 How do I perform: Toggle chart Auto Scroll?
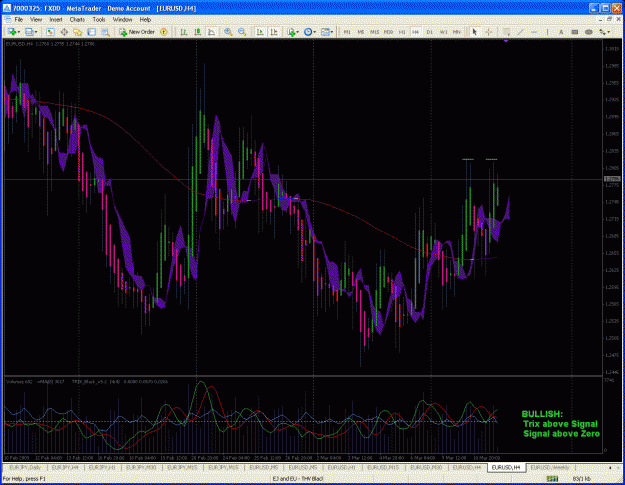pos(260,32)
